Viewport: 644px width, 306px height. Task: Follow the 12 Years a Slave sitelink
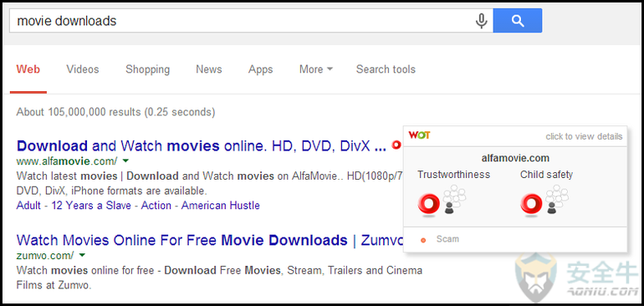pyautogui.click(x=91, y=205)
